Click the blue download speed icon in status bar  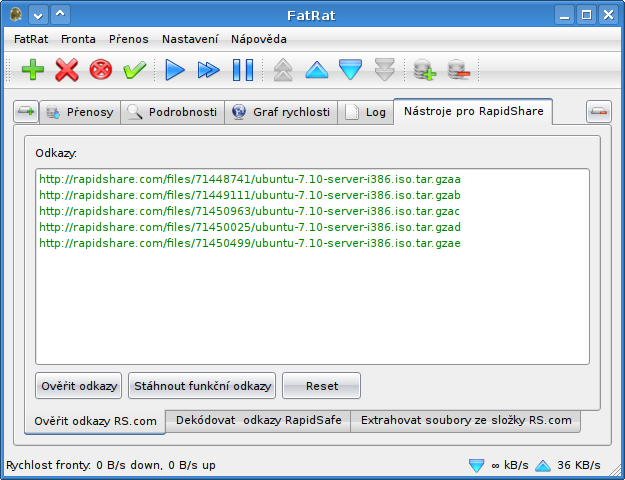[476, 465]
